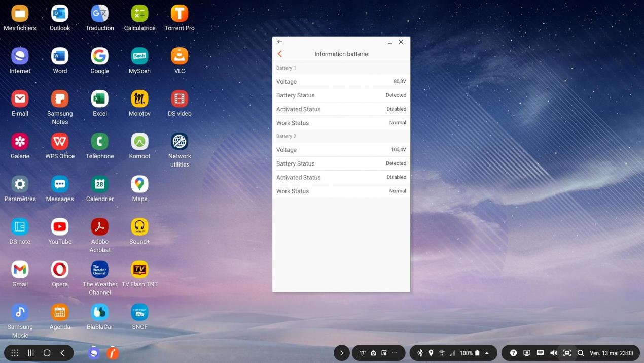Open The Weather Channel app

click(x=99, y=269)
